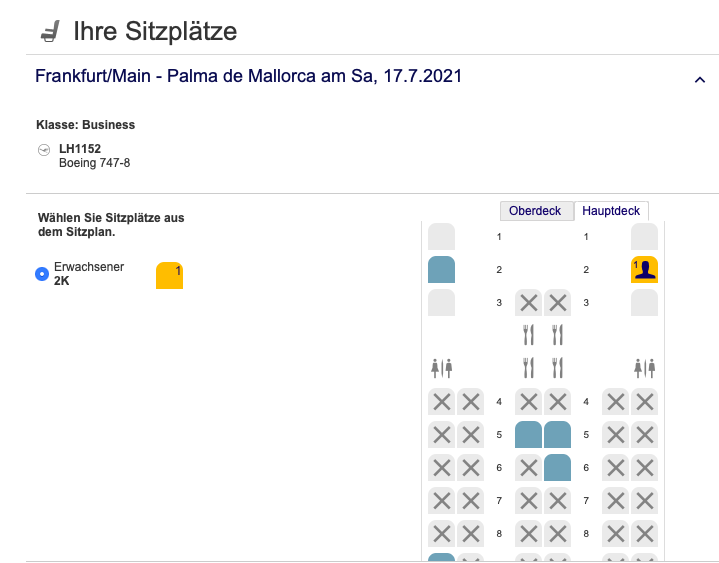Switch to the Oberdeck tab

pyautogui.click(x=535, y=211)
